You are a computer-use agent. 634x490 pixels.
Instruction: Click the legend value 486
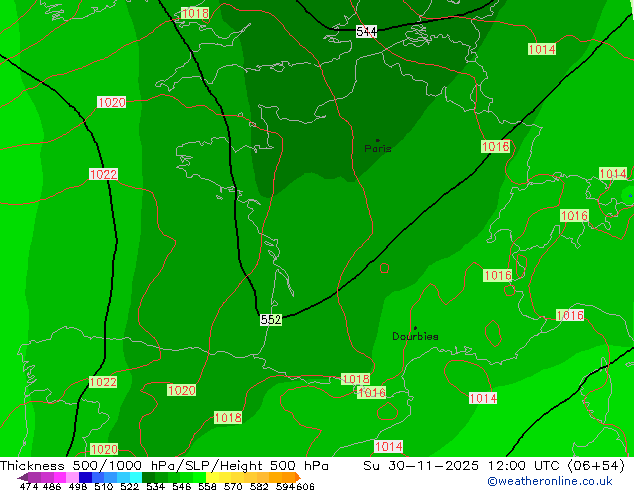tap(52, 486)
